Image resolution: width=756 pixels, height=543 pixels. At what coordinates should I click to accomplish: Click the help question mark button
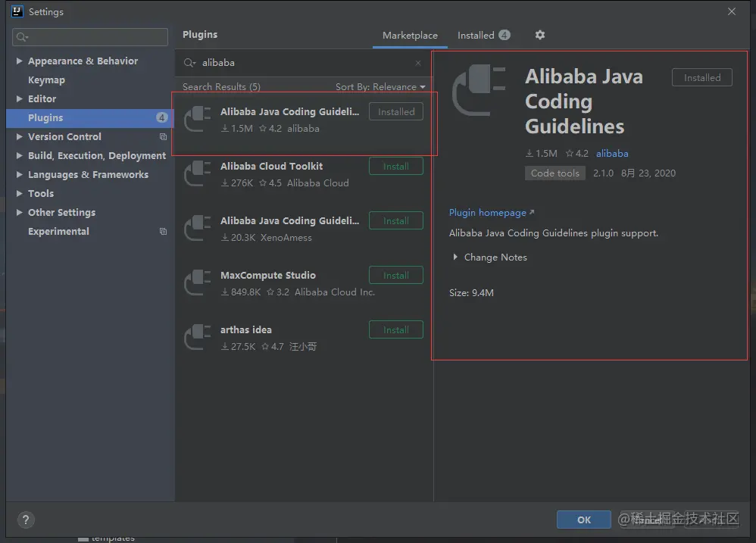26,520
